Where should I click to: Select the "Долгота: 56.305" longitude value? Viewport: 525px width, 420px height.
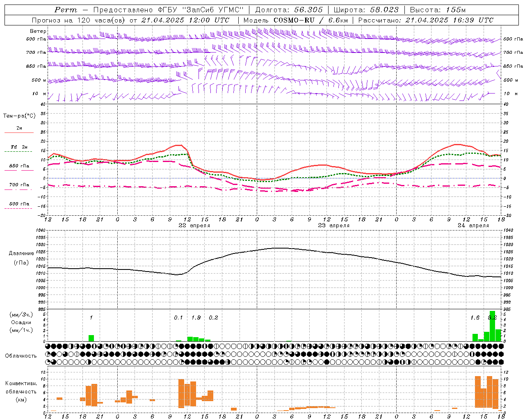289,10
